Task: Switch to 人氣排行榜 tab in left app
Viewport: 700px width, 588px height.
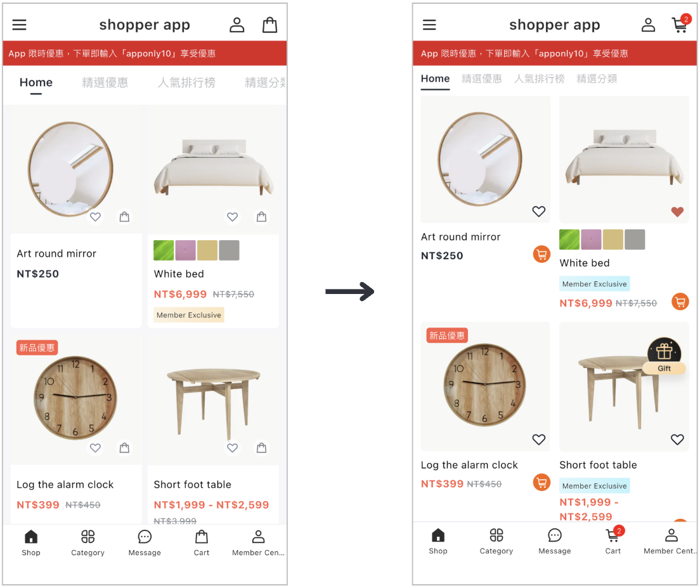Action: pos(186,82)
